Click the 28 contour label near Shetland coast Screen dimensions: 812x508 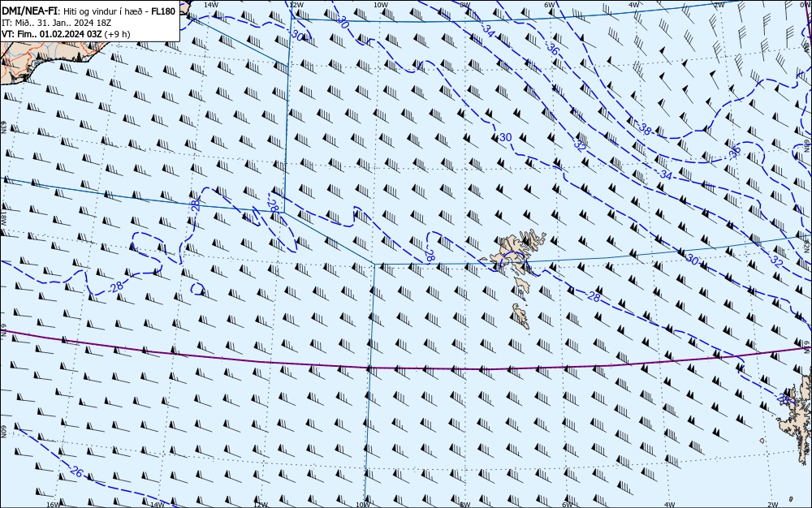coord(784,398)
